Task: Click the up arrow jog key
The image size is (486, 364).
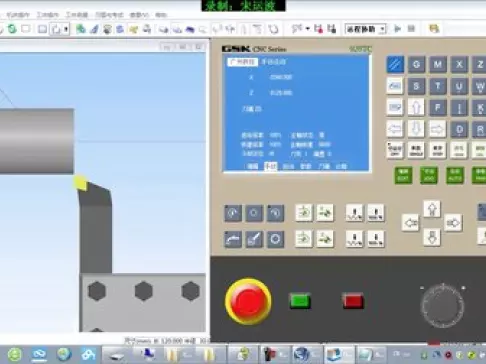Action: 432,209
